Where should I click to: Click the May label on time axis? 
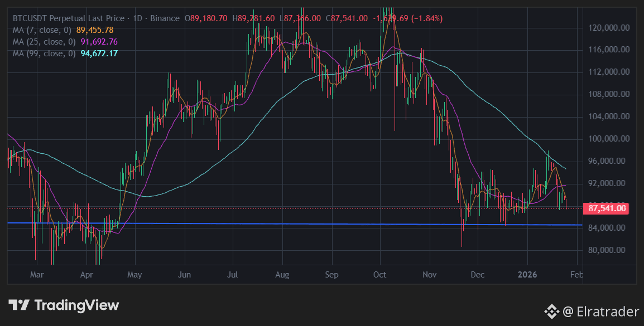[134, 275]
